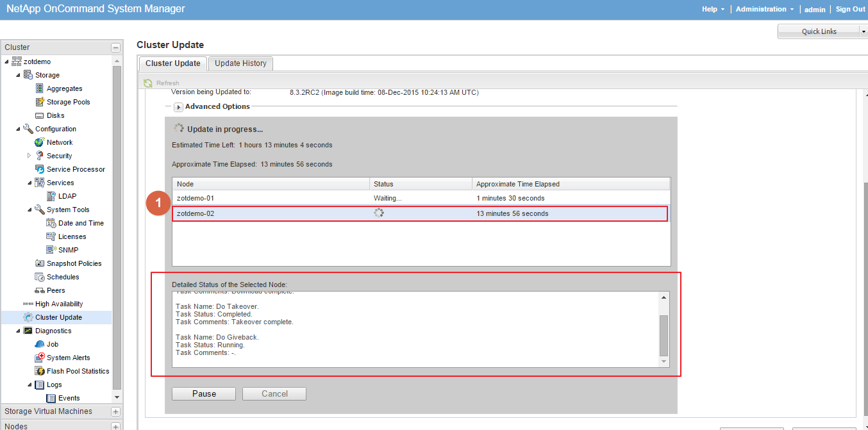Expand Advanced Options section
Image resolution: width=868 pixels, height=430 pixels.
click(179, 107)
